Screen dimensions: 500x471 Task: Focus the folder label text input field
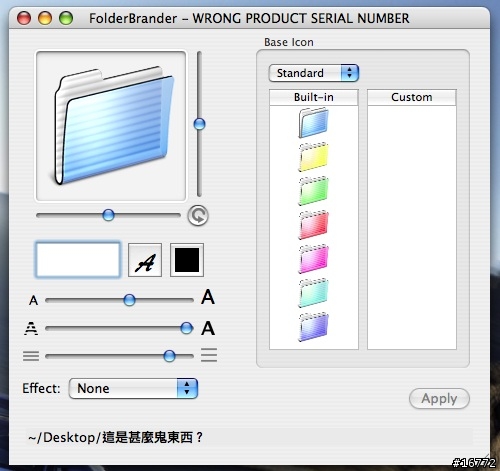click(x=78, y=260)
